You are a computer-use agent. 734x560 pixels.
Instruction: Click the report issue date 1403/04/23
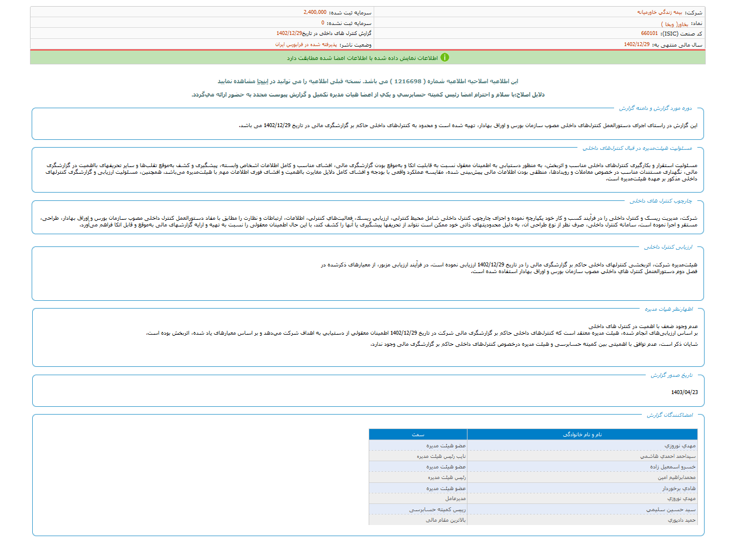click(684, 392)
